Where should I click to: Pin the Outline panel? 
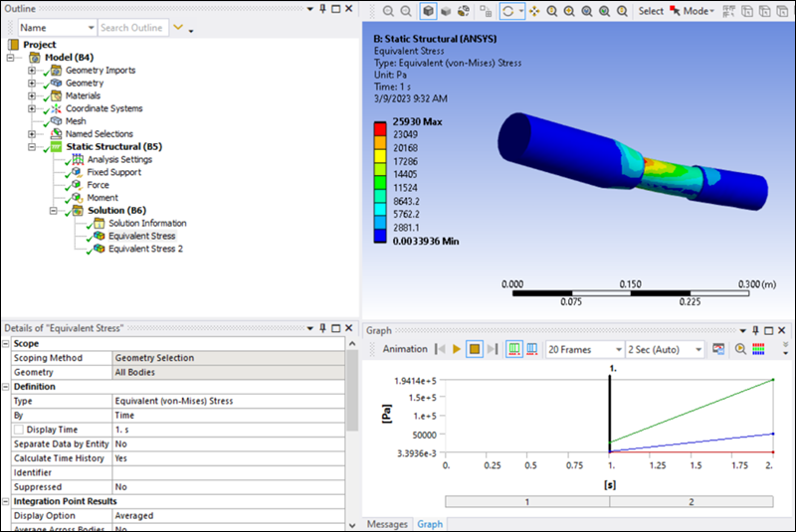point(335,9)
